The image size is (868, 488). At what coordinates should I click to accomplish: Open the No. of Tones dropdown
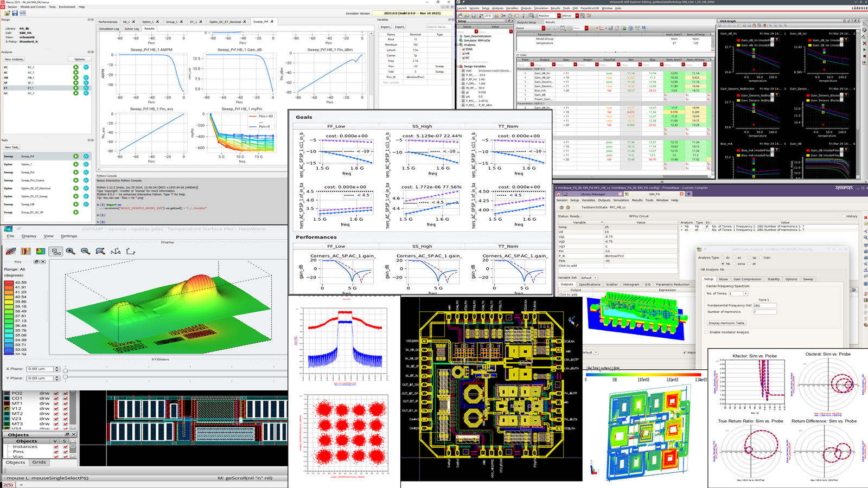[x=745, y=293]
